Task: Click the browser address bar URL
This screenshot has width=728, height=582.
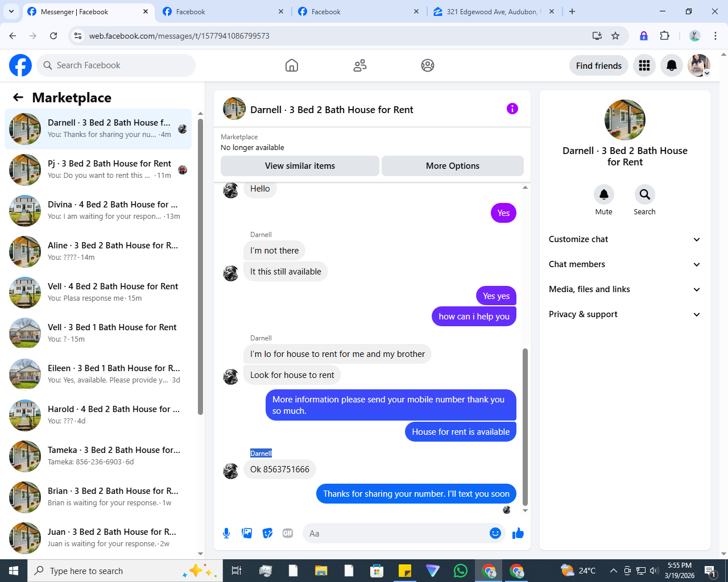Action: pyautogui.click(x=179, y=36)
